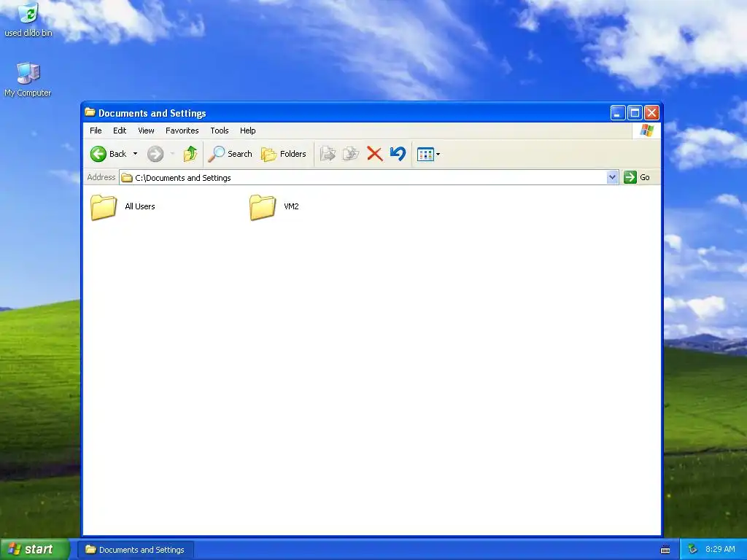Click the Windows flag logo in menu bar
Viewport: 747px width, 560px height.
(647, 131)
